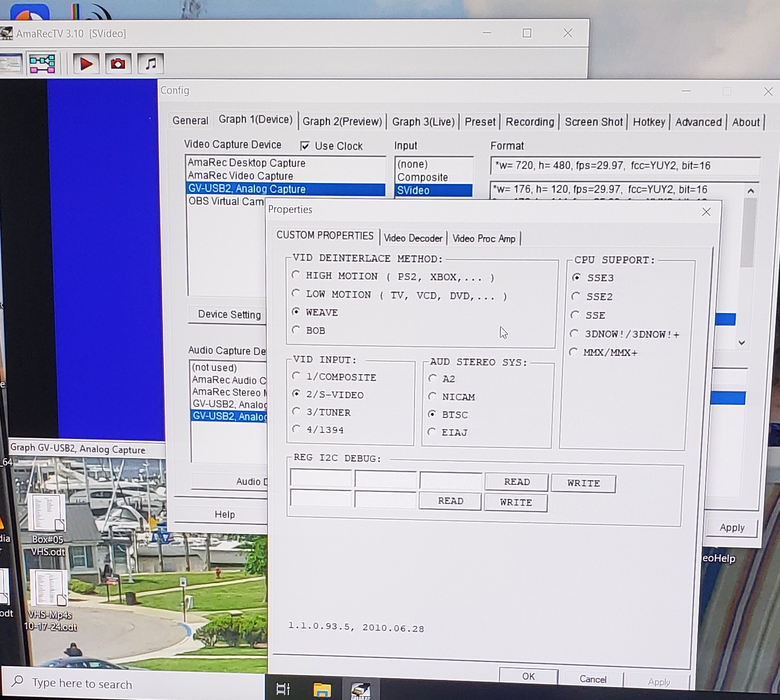
Task: Select SSE2 CPU support
Action: [x=576, y=296]
